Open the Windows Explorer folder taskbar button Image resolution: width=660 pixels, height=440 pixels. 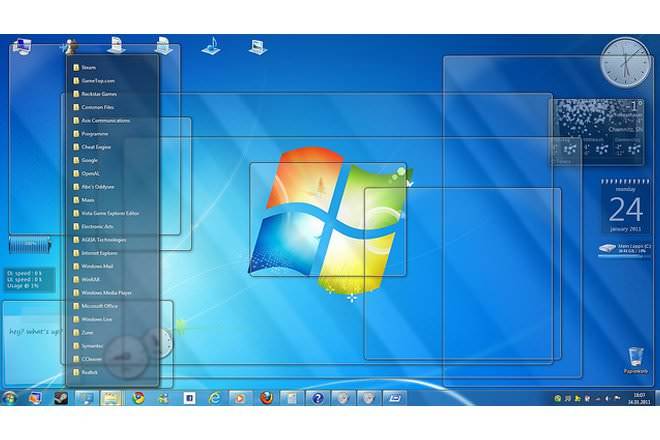(x=112, y=398)
